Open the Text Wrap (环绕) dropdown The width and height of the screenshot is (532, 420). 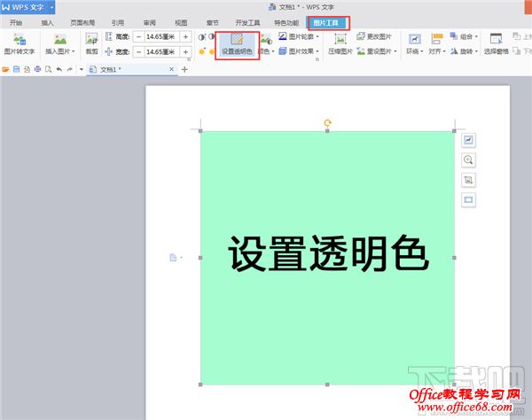coord(414,45)
